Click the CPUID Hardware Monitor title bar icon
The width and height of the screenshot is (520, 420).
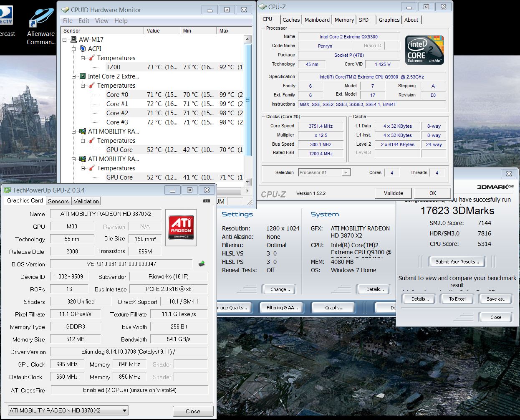(65, 10)
